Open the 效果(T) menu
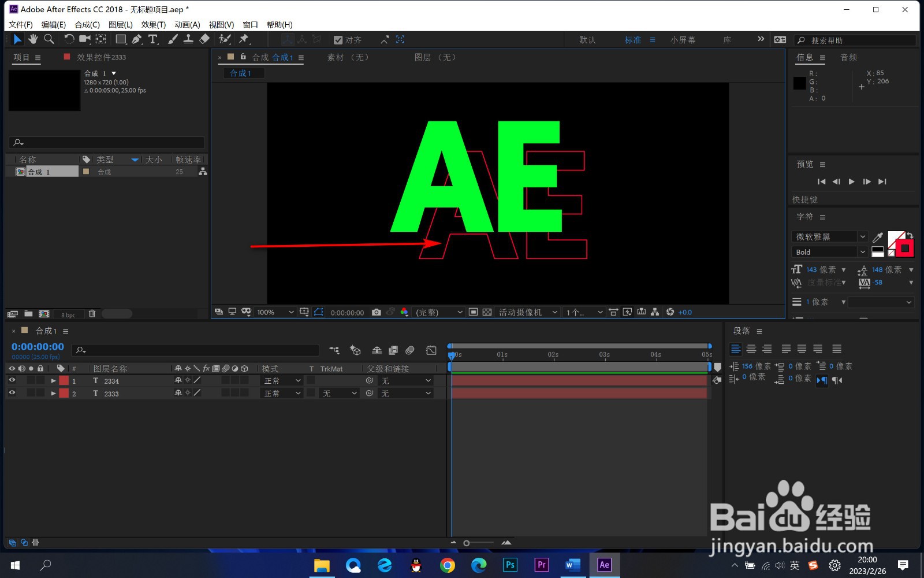The image size is (924, 578). (x=154, y=25)
